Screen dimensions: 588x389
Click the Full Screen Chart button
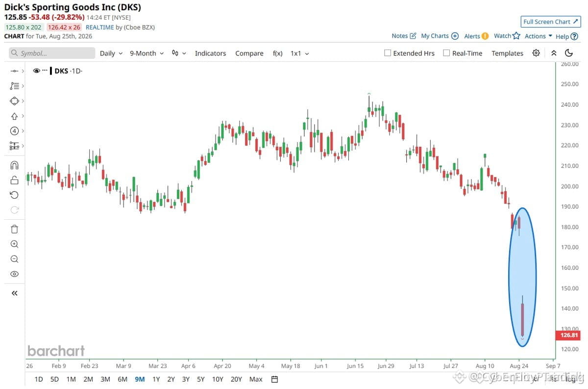click(x=550, y=22)
